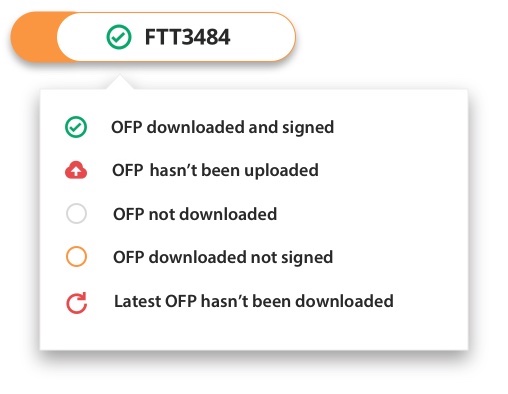This screenshot has width=508, height=394.
Task: Click the orange tab on the flight pill
Action: pos(34,37)
